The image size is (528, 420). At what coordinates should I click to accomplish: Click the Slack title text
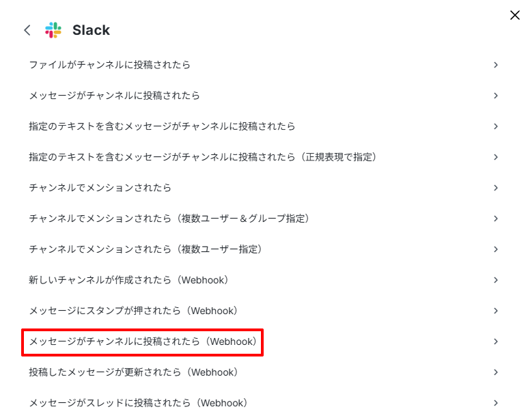pyautogui.click(x=92, y=30)
